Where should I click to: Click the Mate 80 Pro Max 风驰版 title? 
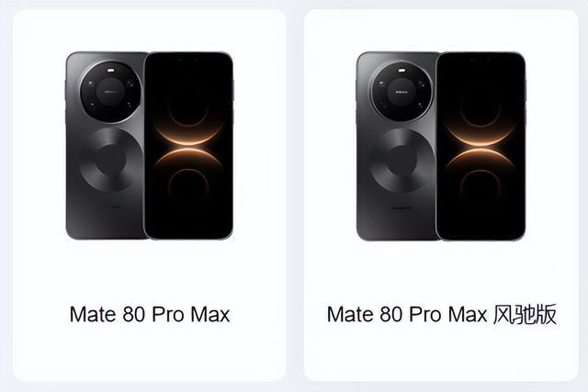tap(441, 314)
